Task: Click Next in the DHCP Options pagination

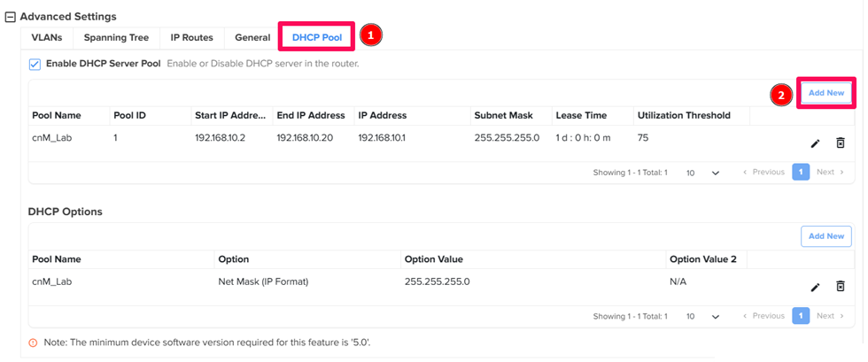Action: 830,316
